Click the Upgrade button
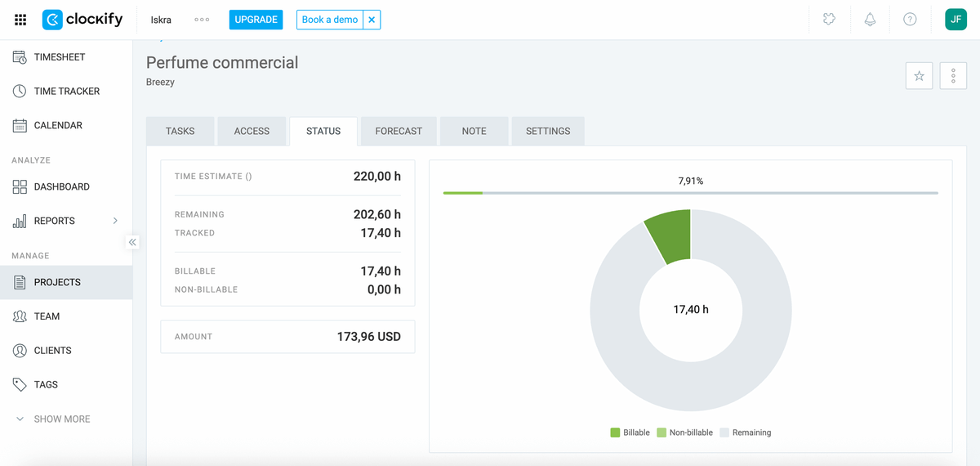This screenshot has width=980, height=466. point(256,20)
